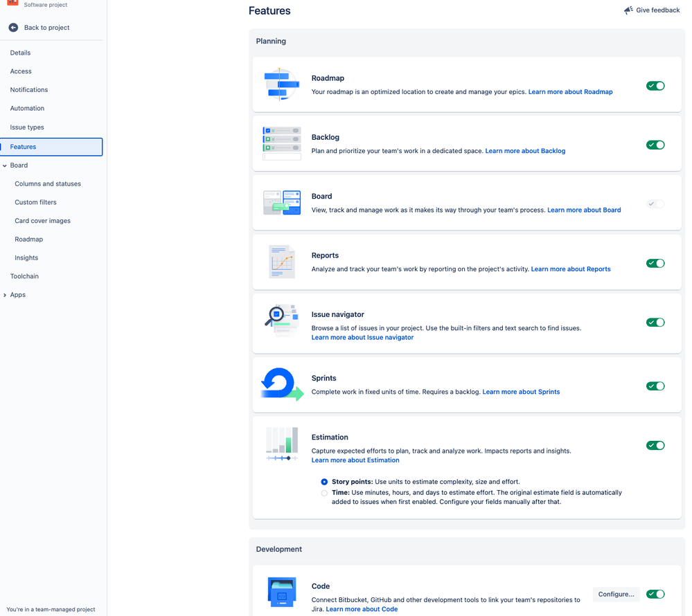Click the Back to project arrow icon
The width and height of the screenshot is (692, 616).
point(14,27)
